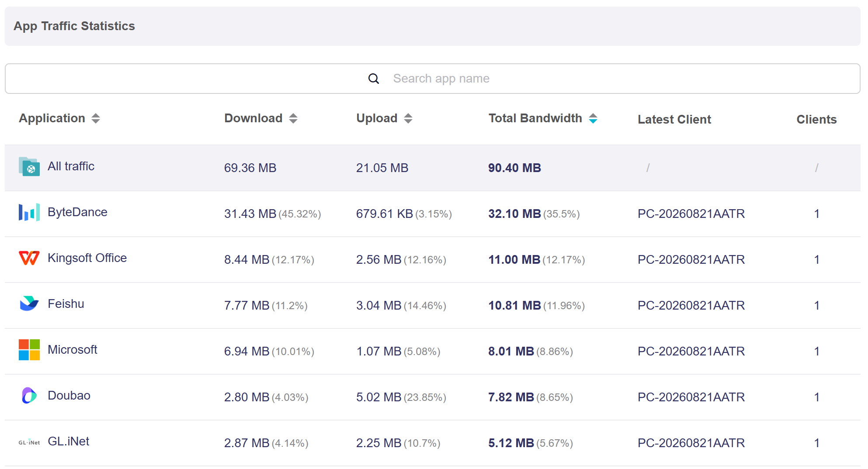
Task: Click Feishu upload 3.04 MB value
Action: tap(379, 306)
